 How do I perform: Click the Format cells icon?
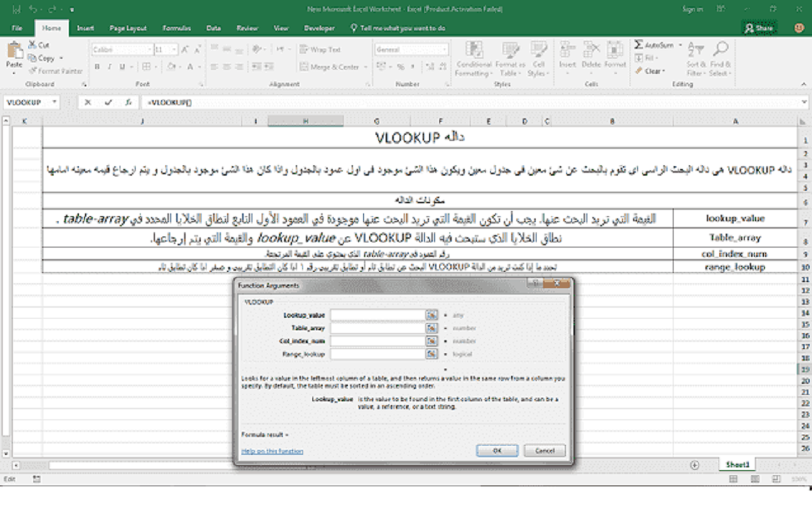tap(616, 50)
